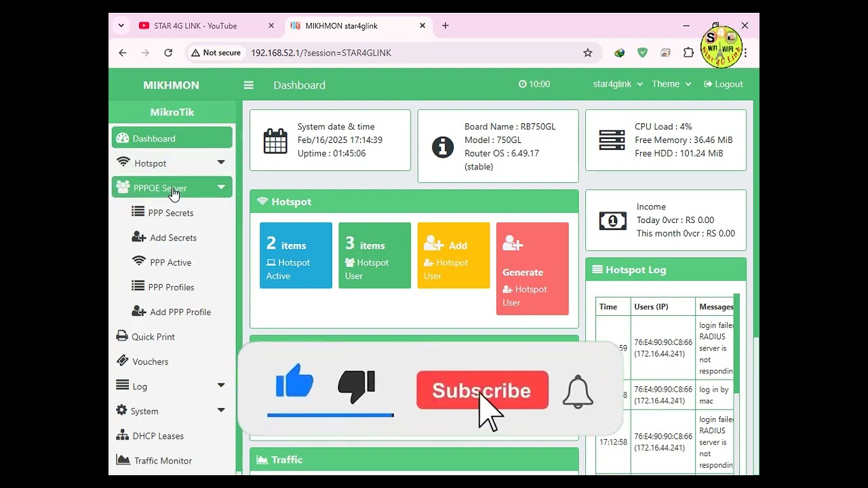Viewport: 868px width, 488px height.
Task: Expand the Hotspot sidebar menu arrow
Action: [x=221, y=163]
